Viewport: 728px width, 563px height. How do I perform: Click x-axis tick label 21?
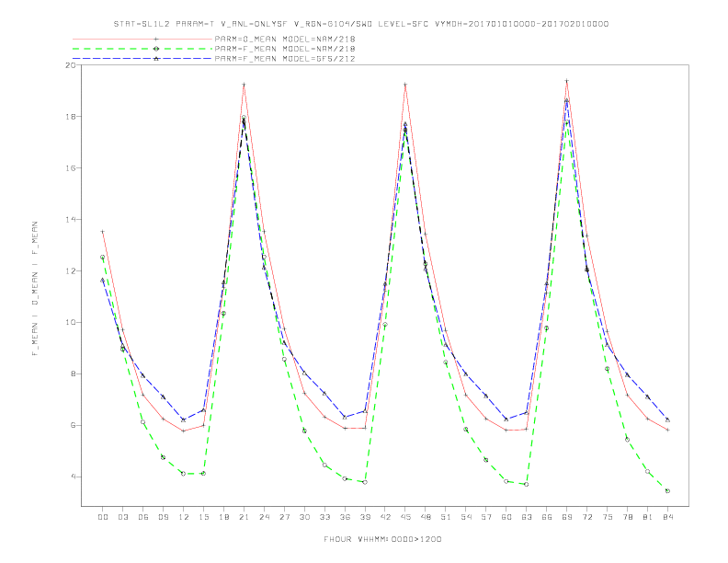(245, 517)
